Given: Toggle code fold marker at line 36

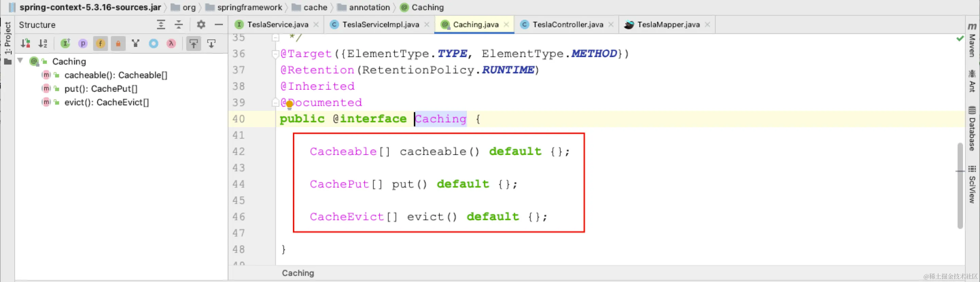Looking at the screenshot, I should (x=276, y=54).
